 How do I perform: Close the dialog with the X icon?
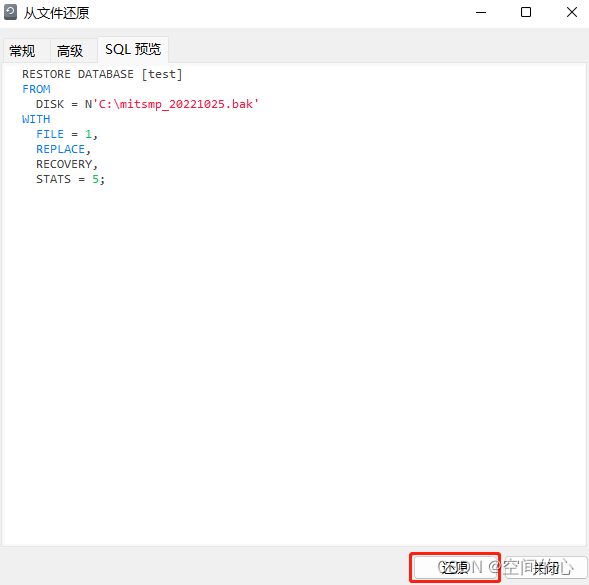572,12
